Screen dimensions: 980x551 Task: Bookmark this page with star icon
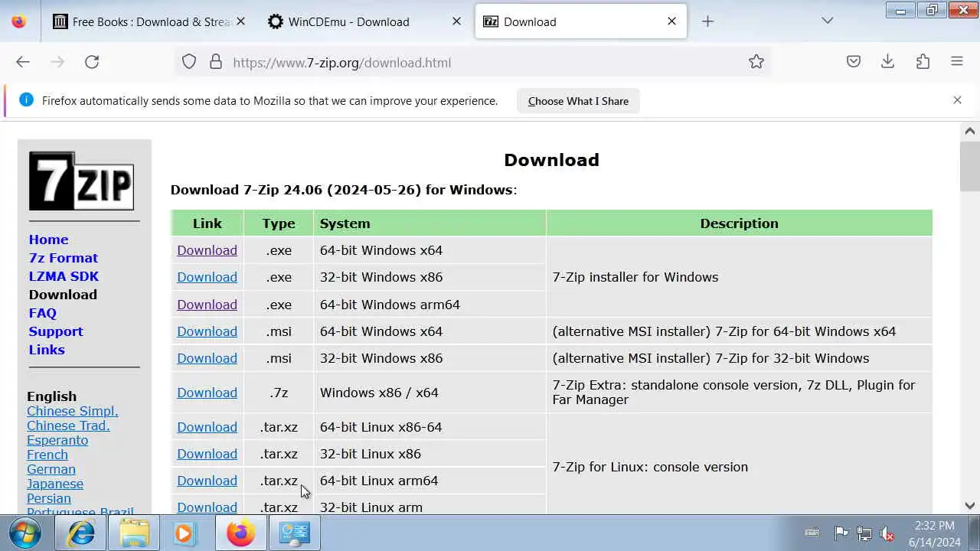point(756,62)
